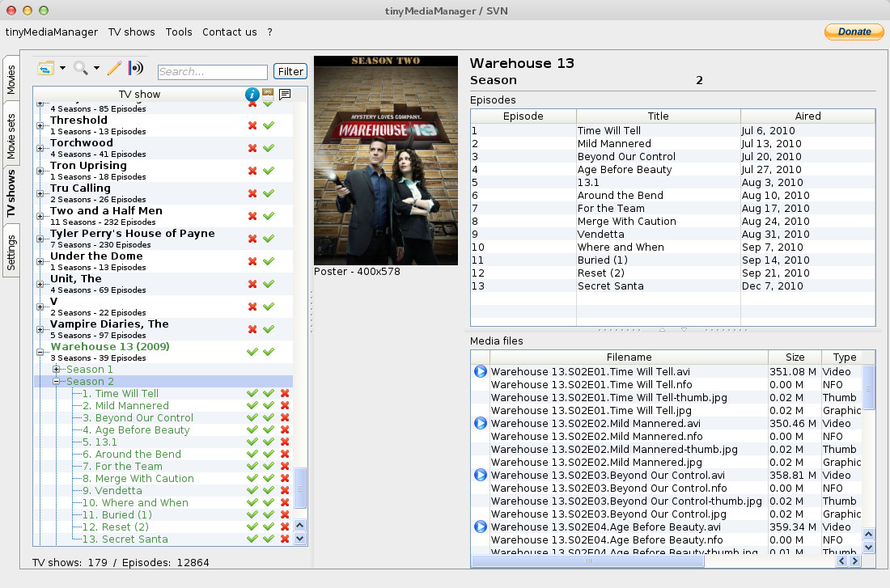The width and height of the screenshot is (890, 588).
Task: Switch to the Movies side tab
Action: 11,79
